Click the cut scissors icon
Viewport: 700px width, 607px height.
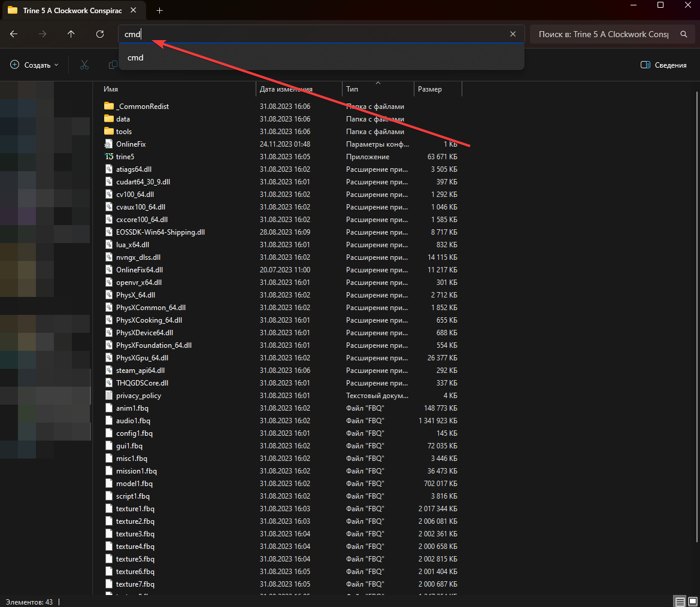point(84,65)
